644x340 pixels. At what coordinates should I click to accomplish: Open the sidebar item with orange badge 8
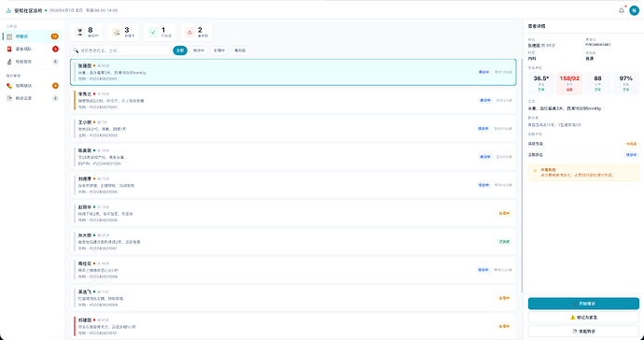(33, 86)
